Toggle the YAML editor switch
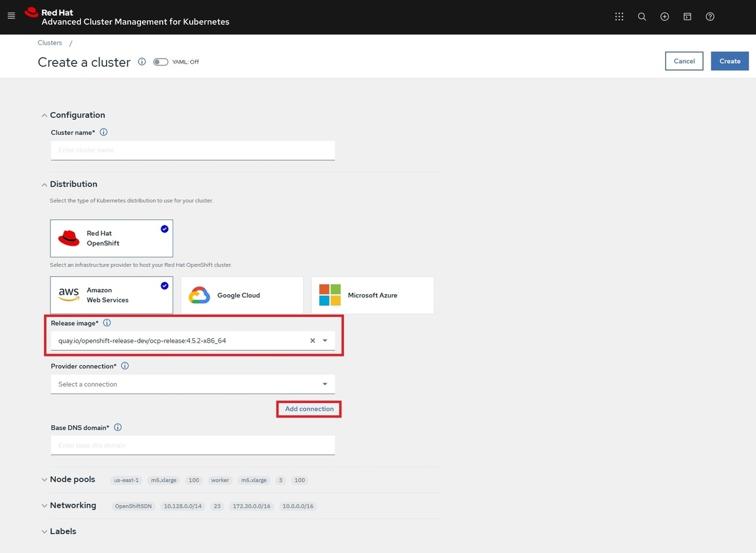The height and width of the screenshot is (553, 756). [x=161, y=62]
